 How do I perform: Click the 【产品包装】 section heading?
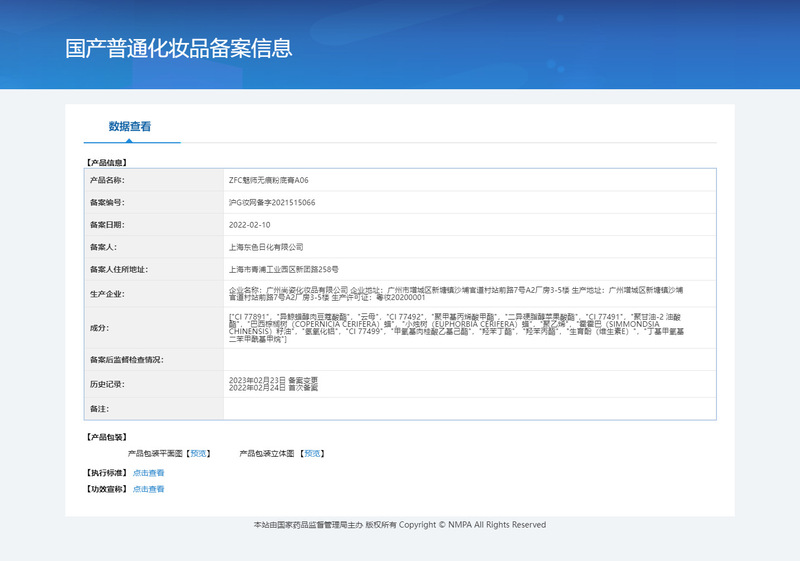pos(107,437)
